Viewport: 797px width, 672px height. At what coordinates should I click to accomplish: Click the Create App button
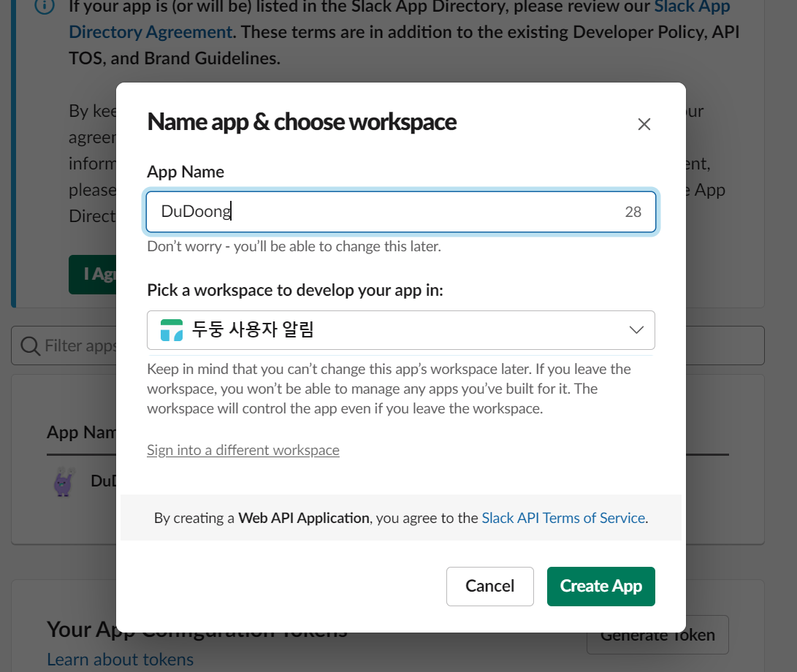point(600,586)
